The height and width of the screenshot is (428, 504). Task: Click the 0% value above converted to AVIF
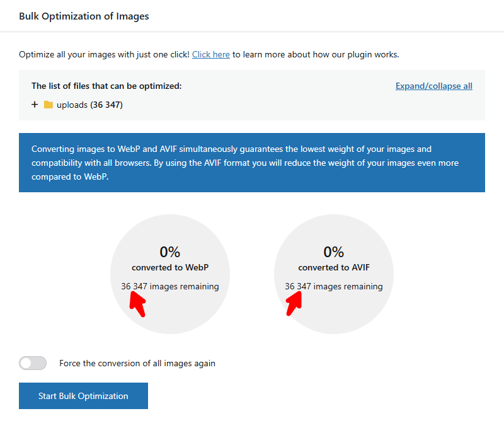334,252
